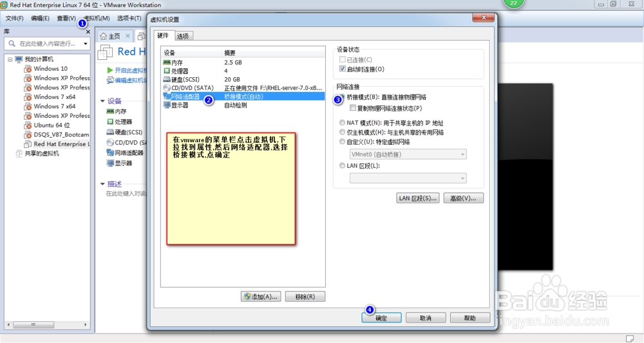This screenshot has height=343, width=644.
Task: Open the 选项卡(T) menu
Action: (129, 18)
